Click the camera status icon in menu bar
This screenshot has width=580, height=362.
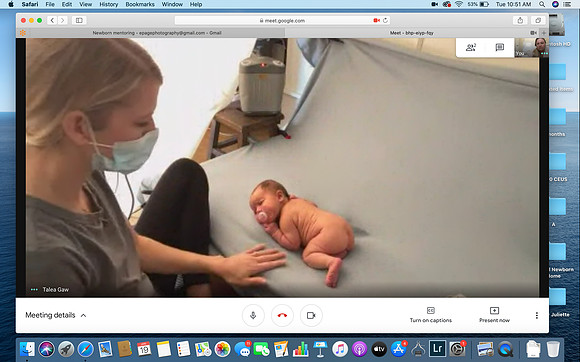(x=435, y=4)
